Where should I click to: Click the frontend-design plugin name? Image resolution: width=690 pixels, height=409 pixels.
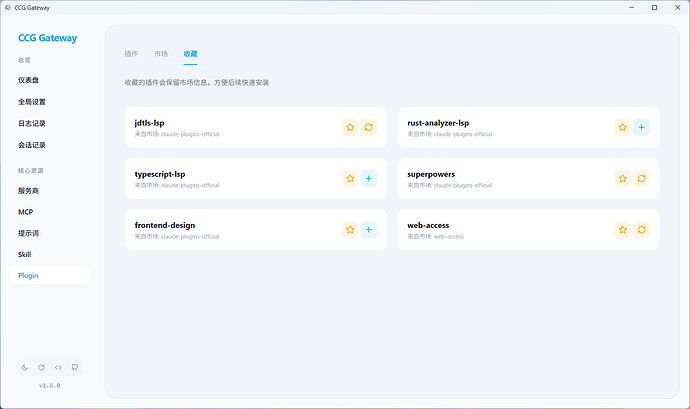pyautogui.click(x=165, y=225)
